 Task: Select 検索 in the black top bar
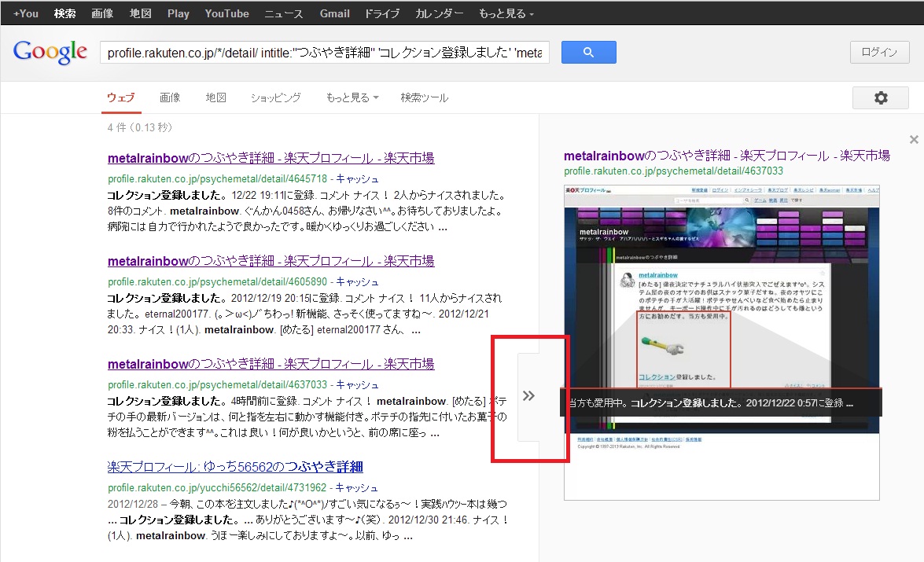tap(64, 13)
